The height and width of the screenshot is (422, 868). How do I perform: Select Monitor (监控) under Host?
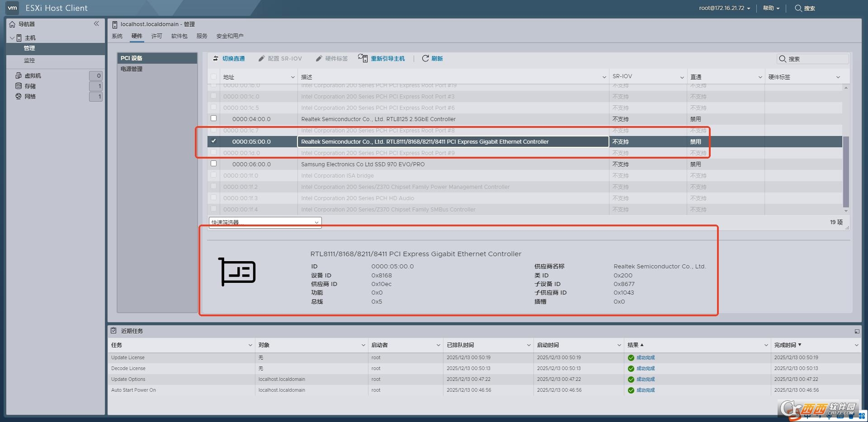click(29, 61)
